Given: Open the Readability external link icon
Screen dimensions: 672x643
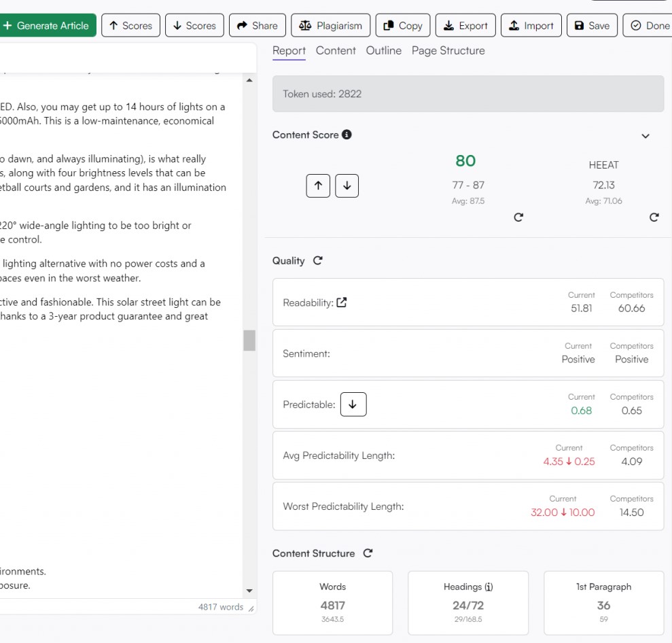Looking at the screenshot, I should click(x=342, y=302).
